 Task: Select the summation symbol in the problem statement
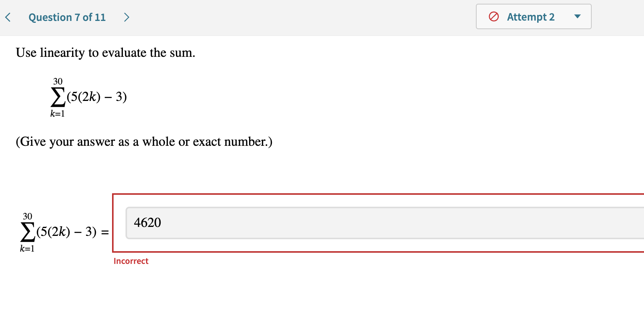(x=58, y=96)
